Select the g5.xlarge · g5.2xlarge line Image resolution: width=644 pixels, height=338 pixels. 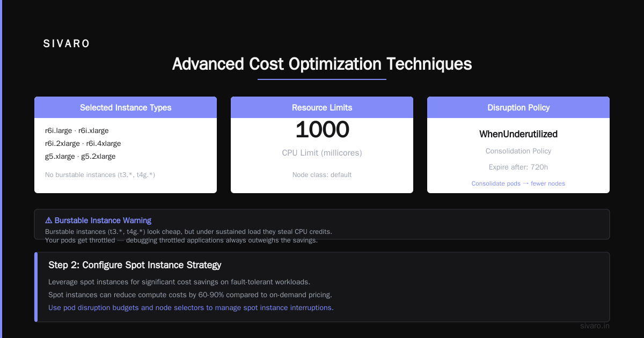[80, 156]
